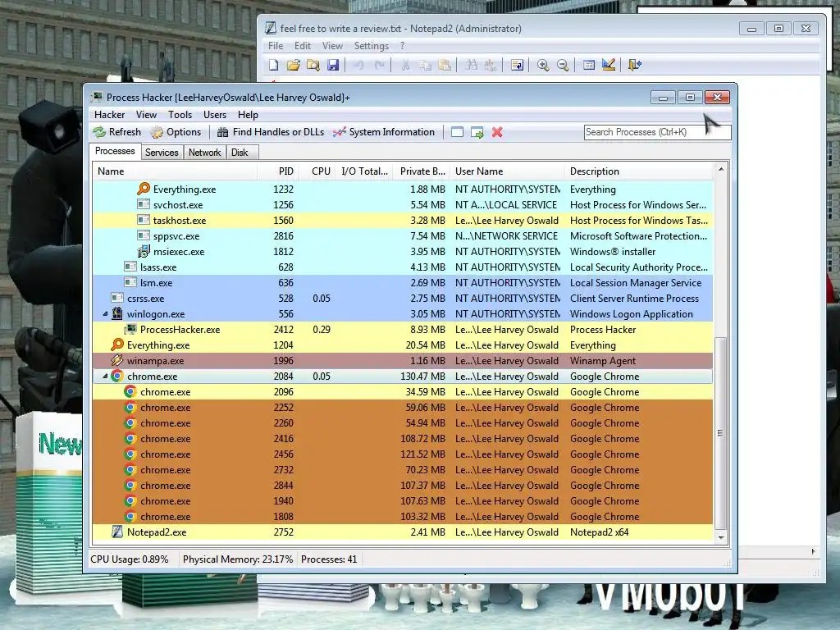Screen dimensions: 840x630
Task: Click scroll down arrow in process list
Action: pos(721,537)
